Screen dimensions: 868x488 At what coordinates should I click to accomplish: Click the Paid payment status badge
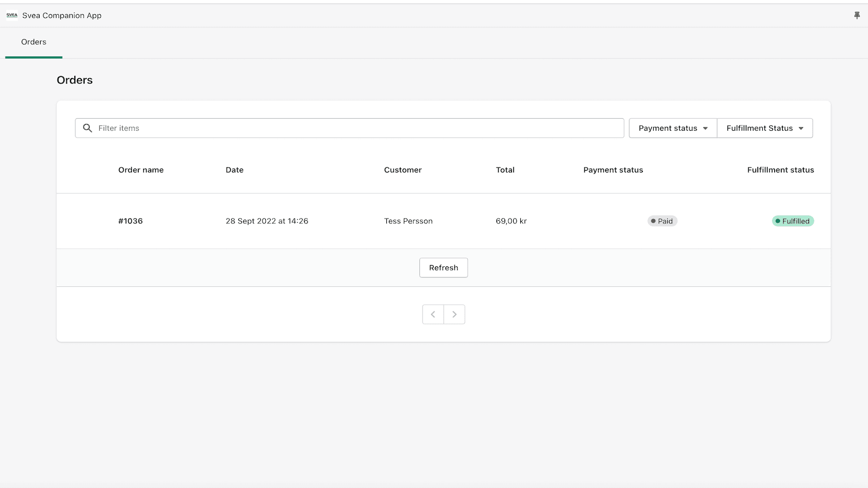pyautogui.click(x=662, y=221)
